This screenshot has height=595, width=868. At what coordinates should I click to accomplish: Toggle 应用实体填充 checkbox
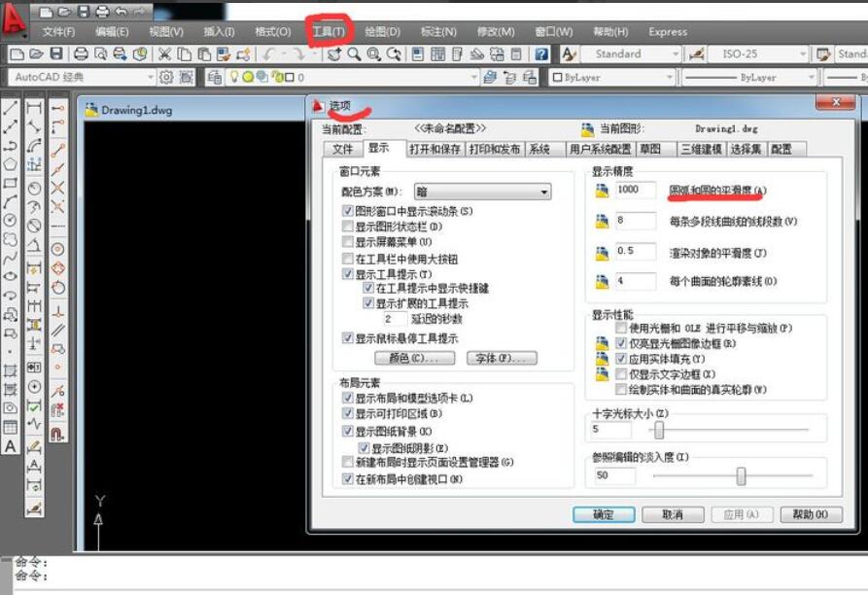click(621, 359)
